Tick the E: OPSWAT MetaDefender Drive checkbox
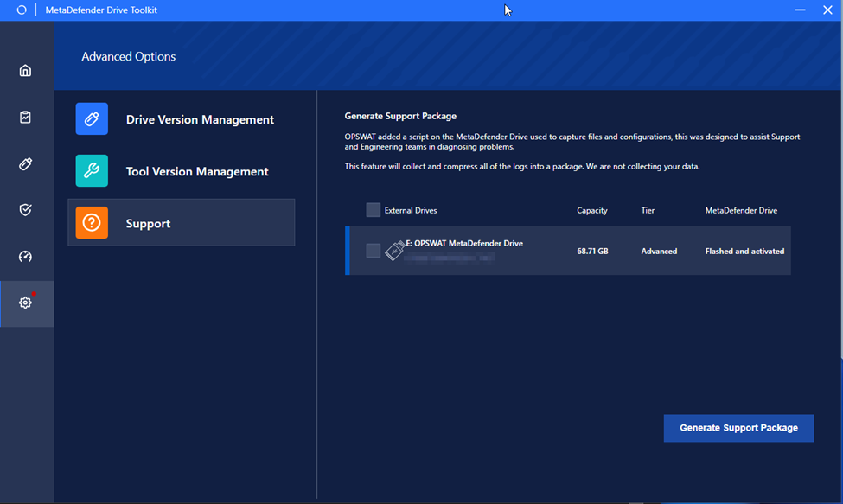Image resolution: width=843 pixels, height=504 pixels. pyautogui.click(x=374, y=251)
